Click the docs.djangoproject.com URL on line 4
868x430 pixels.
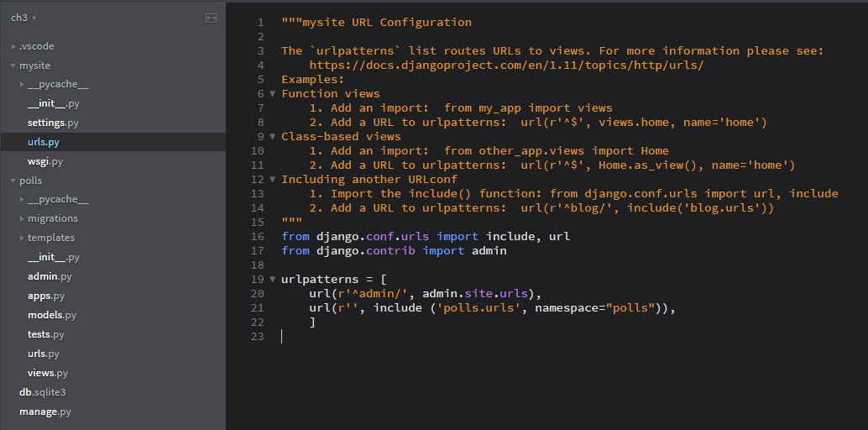point(506,65)
